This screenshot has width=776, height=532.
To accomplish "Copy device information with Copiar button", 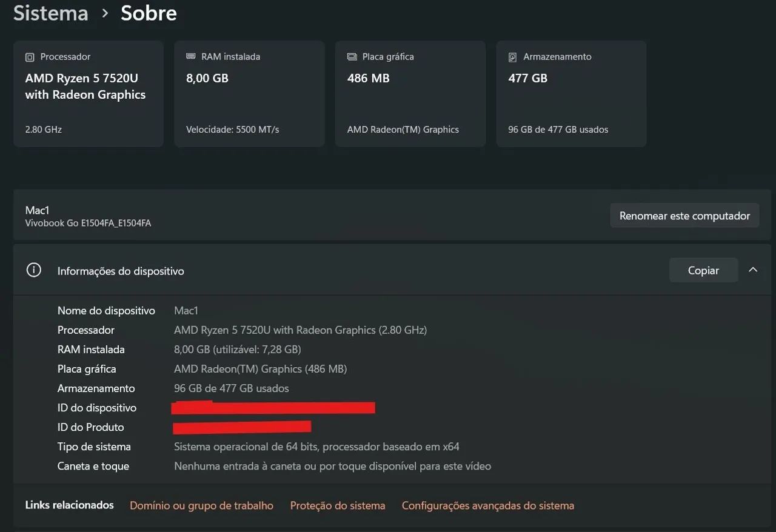I will point(703,270).
